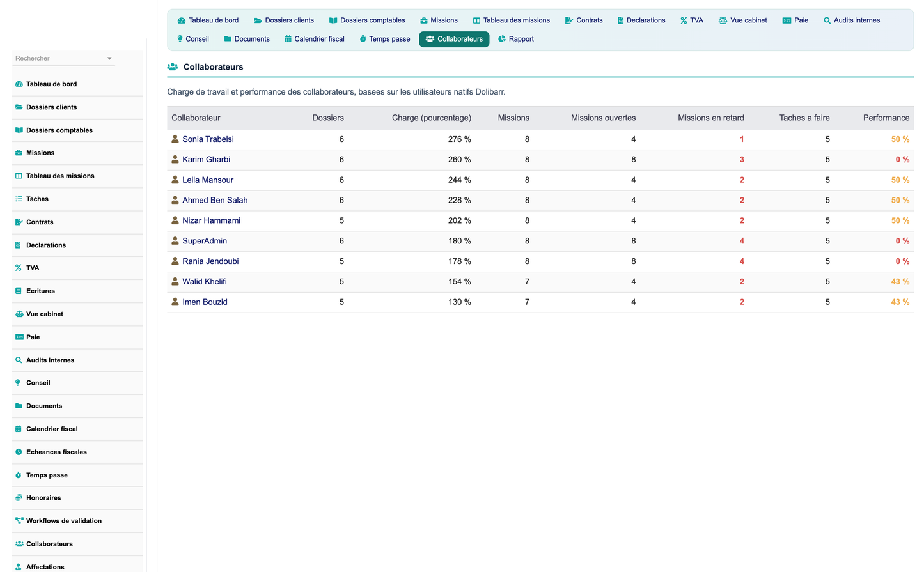Screen dimensions: 924x572
Task: Click the Honoraires sidebar coins icon
Action: coord(19,498)
